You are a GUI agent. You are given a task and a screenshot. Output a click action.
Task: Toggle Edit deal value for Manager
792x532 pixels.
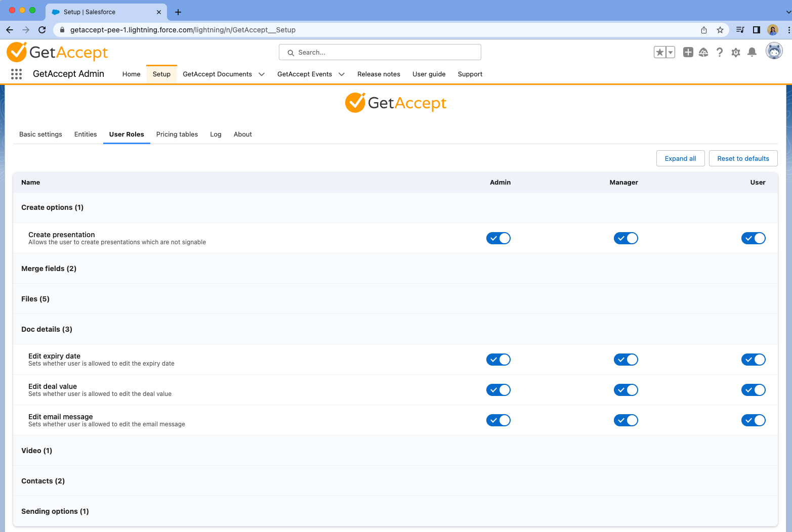(x=626, y=390)
